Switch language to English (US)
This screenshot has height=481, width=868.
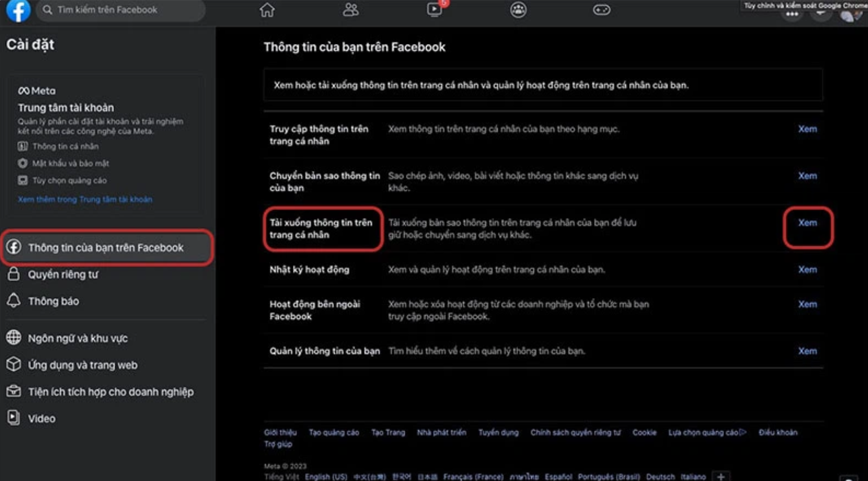point(326,477)
